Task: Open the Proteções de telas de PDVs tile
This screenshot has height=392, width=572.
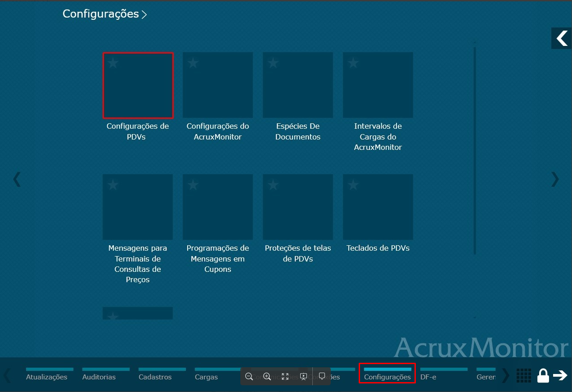Action: coord(298,207)
